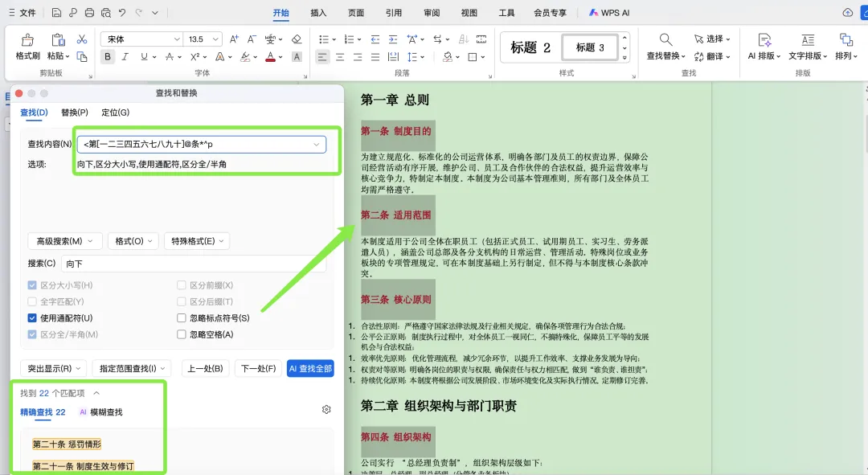Click the Bulleted List icon
The image size is (868, 475).
pyautogui.click(x=324, y=39)
